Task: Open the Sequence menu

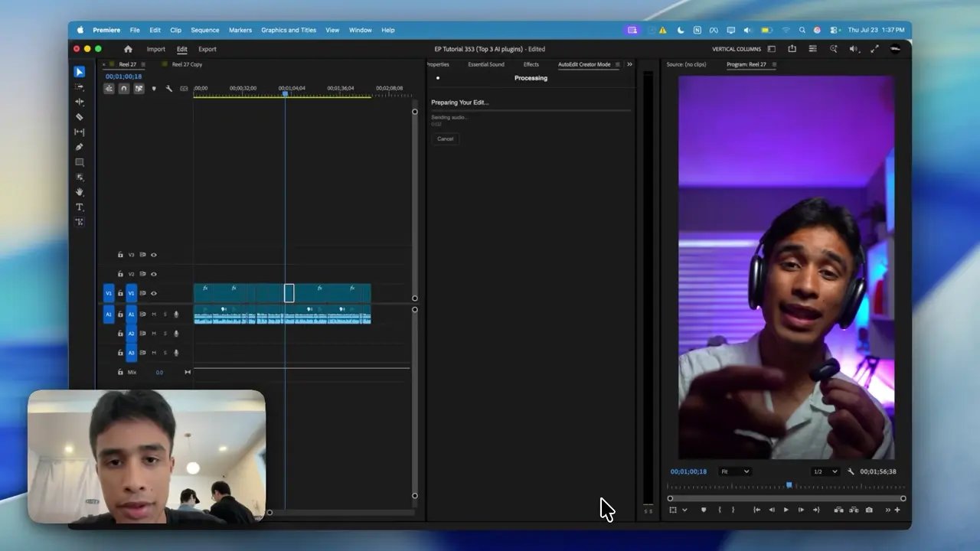Action: pyautogui.click(x=204, y=30)
